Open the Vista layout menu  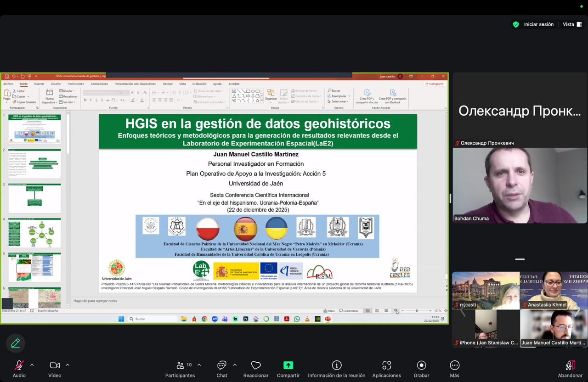[x=572, y=24]
